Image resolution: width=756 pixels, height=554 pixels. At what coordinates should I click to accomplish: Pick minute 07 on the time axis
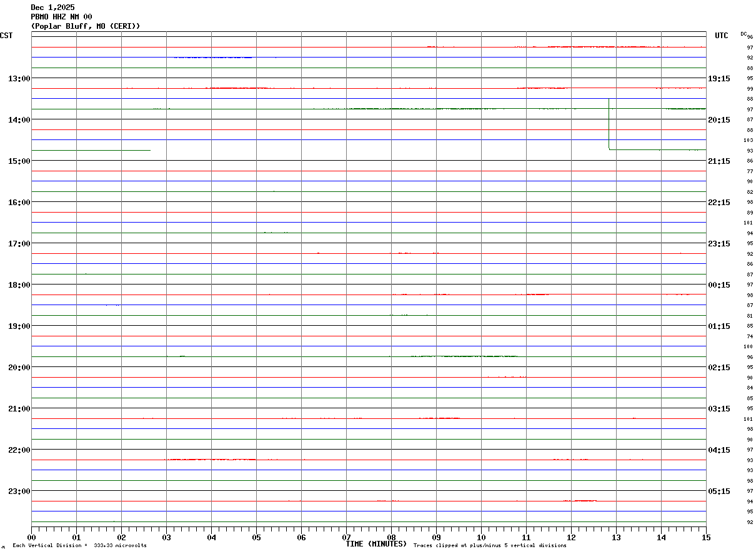[x=346, y=537]
